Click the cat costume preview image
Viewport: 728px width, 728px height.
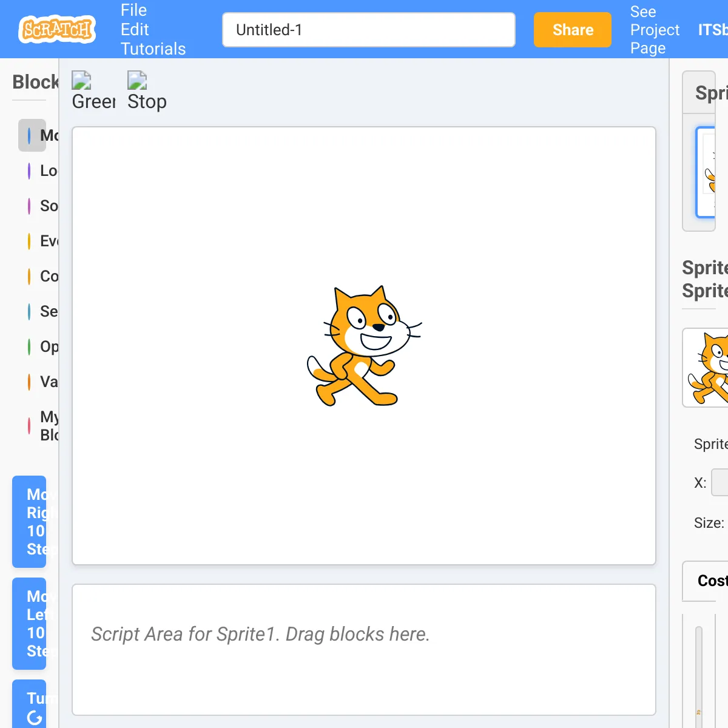pos(706,368)
